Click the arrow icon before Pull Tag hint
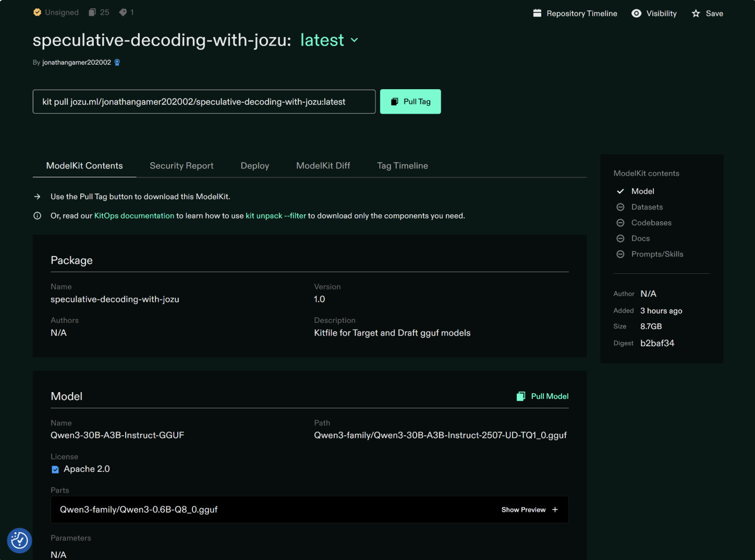Image resolution: width=755 pixels, height=560 pixels. (x=38, y=197)
